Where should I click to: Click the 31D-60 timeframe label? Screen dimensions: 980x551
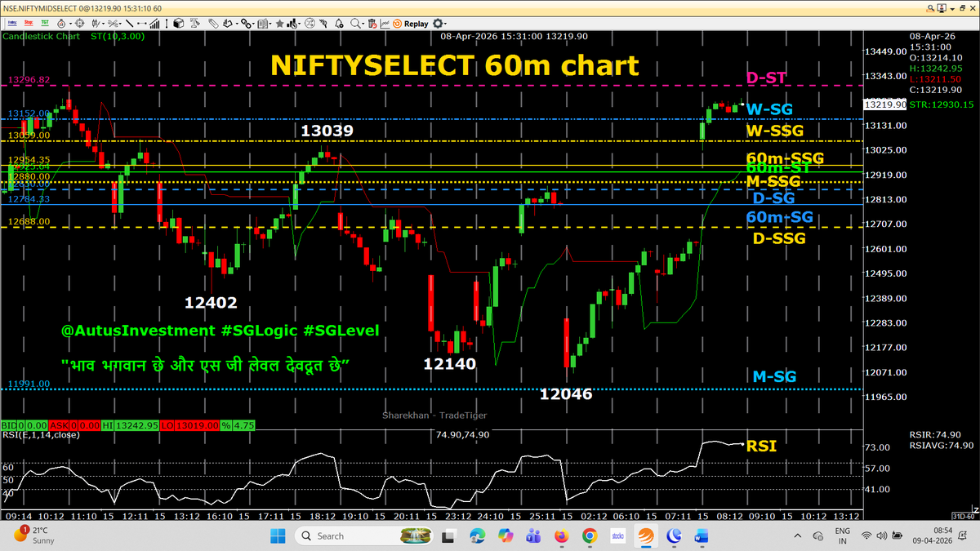[x=963, y=516]
